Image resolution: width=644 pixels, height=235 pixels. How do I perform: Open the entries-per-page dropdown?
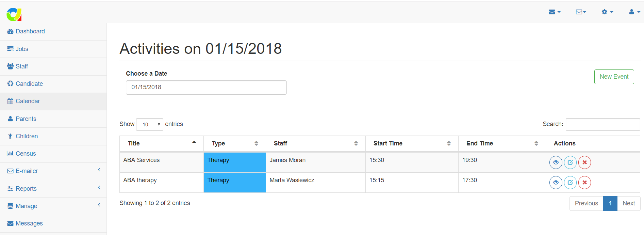[x=150, y=124]
